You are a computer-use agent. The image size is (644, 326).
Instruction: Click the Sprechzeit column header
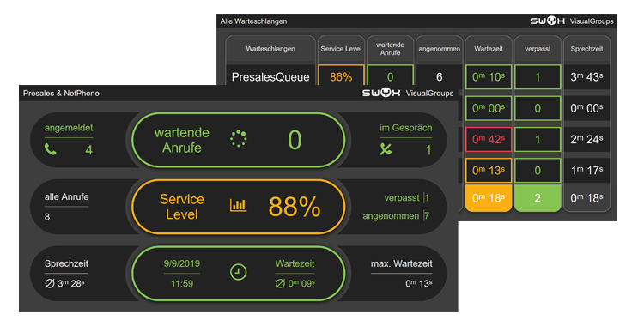point(586,49)
